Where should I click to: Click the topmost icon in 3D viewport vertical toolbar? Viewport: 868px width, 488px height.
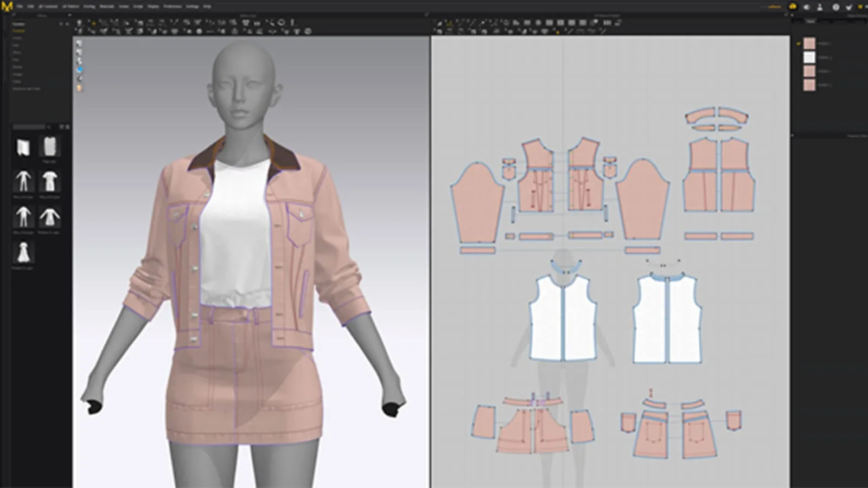click(80, 43)
